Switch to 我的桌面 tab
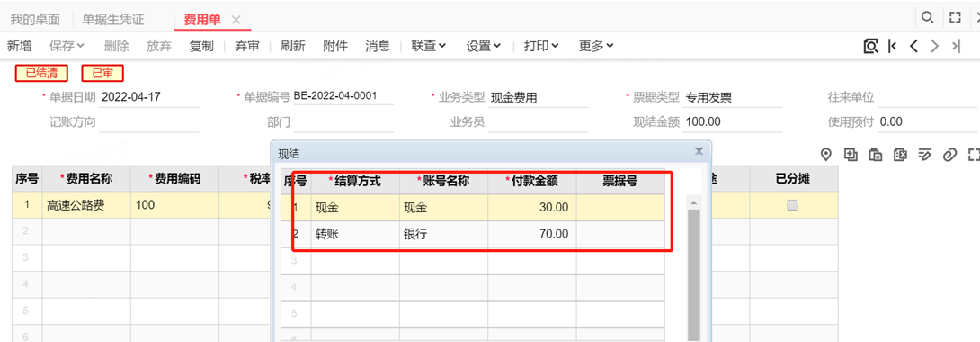This screenshot has height=342, width=980. click(35, 20)
